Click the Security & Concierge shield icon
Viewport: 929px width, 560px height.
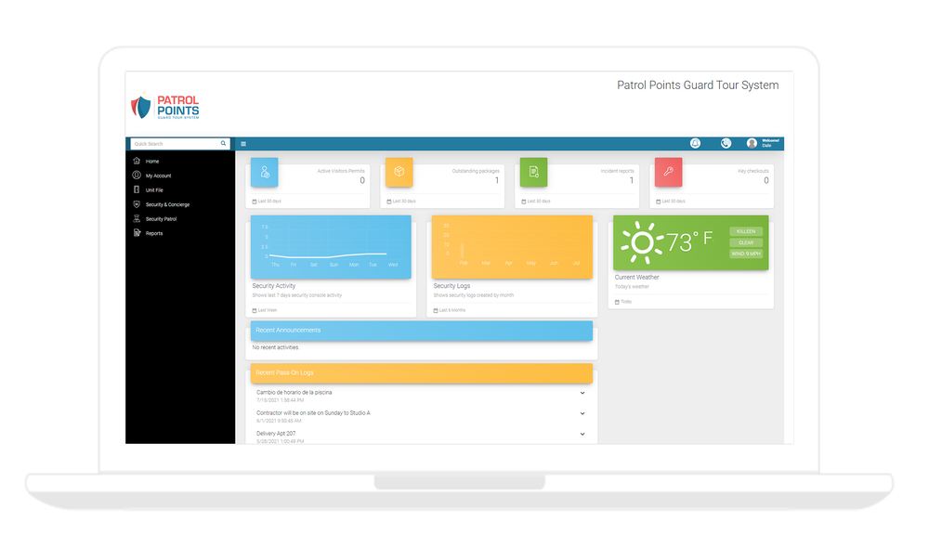137,204
